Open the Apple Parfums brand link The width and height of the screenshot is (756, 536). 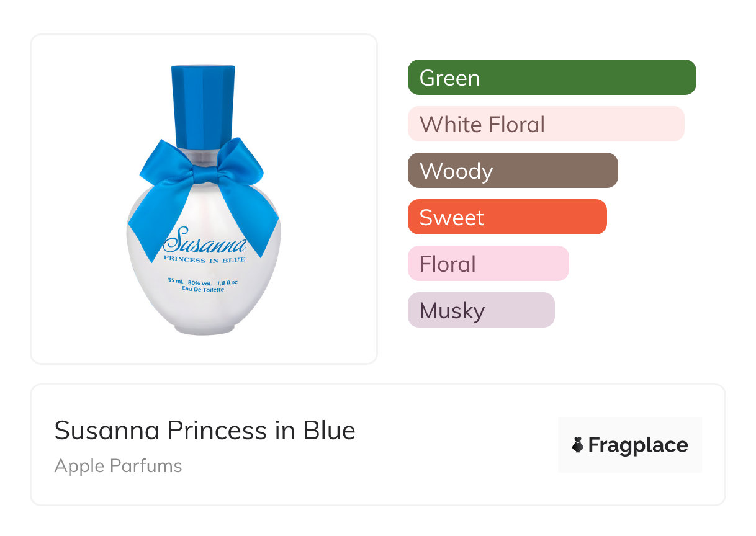(x=118, y=466)
